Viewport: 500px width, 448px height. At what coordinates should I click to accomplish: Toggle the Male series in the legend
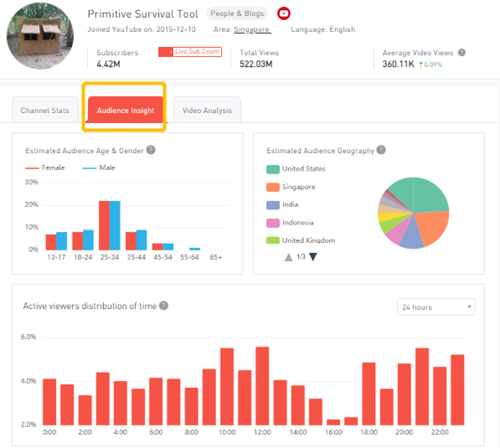99,168
